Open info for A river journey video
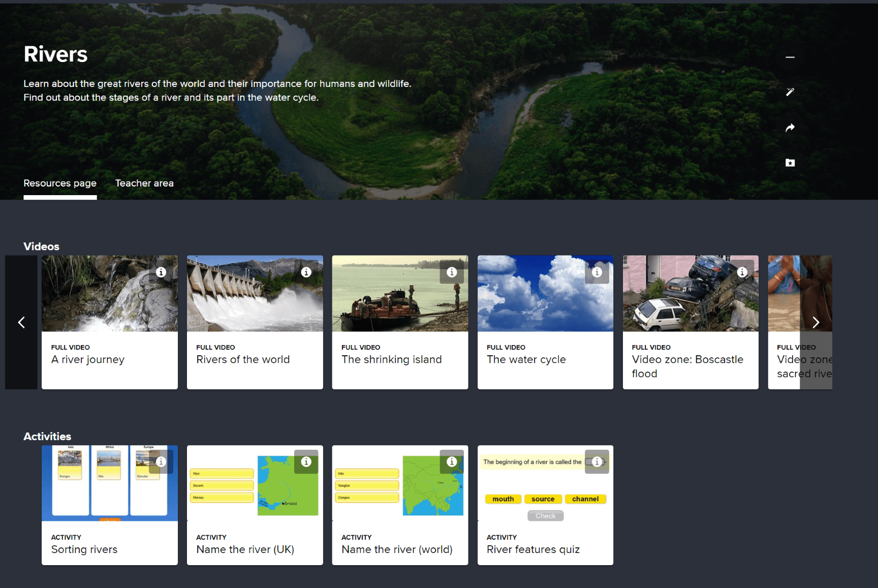This screenshot has width=878, height=588. coord(161,272)
